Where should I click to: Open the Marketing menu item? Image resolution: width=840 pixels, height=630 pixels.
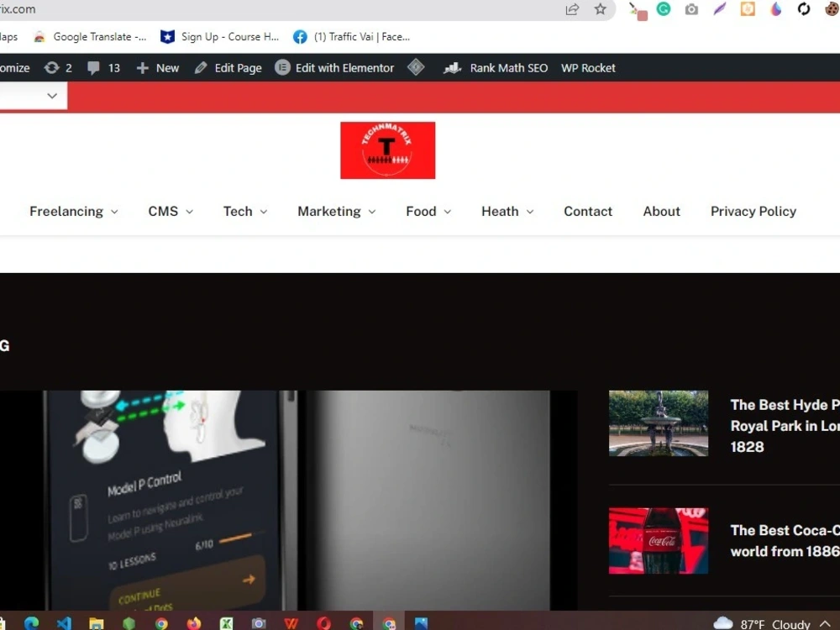click(329, 212)
